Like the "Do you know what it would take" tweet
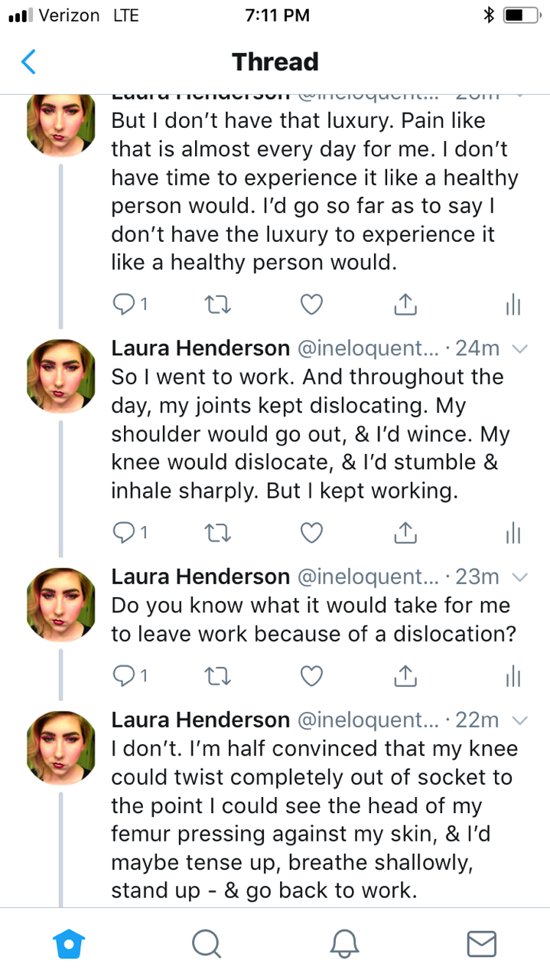This screenshot has height=980, width=550. pos(311,675)
